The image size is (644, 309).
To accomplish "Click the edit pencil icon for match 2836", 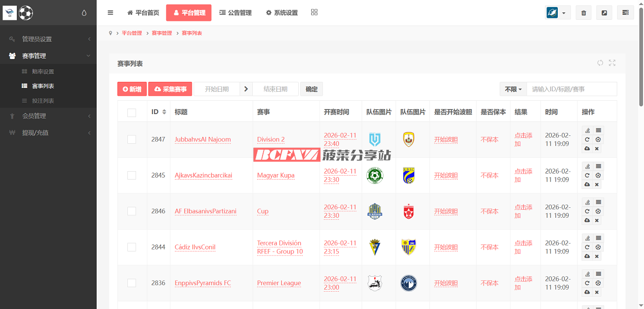I will [x=587, y=274].
